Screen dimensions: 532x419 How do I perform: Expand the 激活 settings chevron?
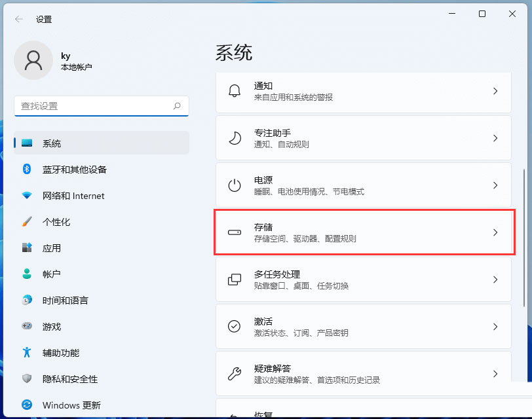click(x=495, y=326)
